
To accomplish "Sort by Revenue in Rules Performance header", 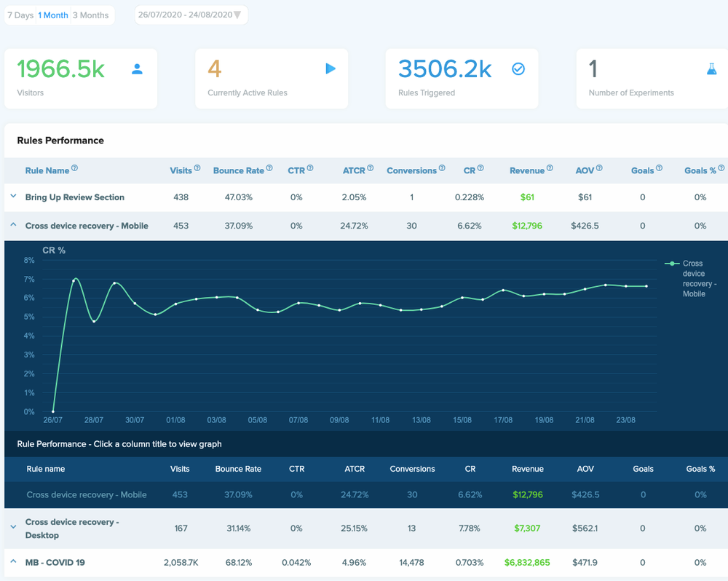I will (526, 171).
